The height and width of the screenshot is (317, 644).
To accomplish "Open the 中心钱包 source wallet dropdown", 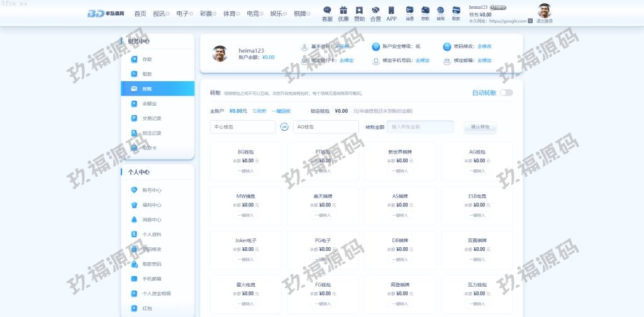I will pyautogui.click(x=243, y=127).
